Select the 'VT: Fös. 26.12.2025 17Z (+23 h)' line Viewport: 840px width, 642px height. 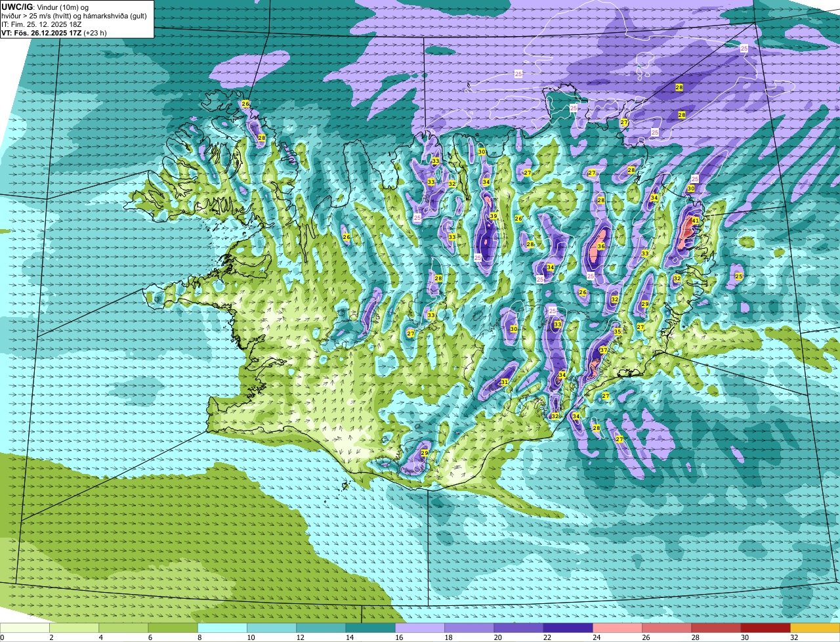coord(54,33)
